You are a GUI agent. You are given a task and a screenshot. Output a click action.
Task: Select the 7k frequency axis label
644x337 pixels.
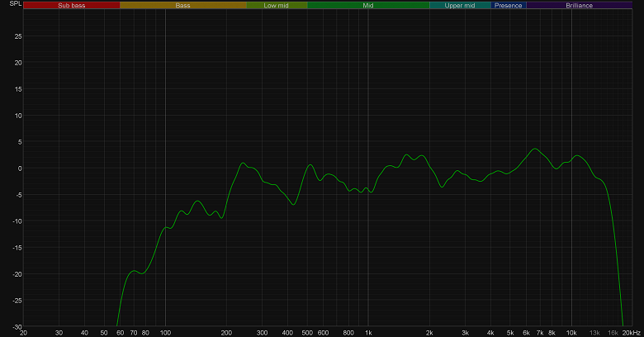point(540,333)
